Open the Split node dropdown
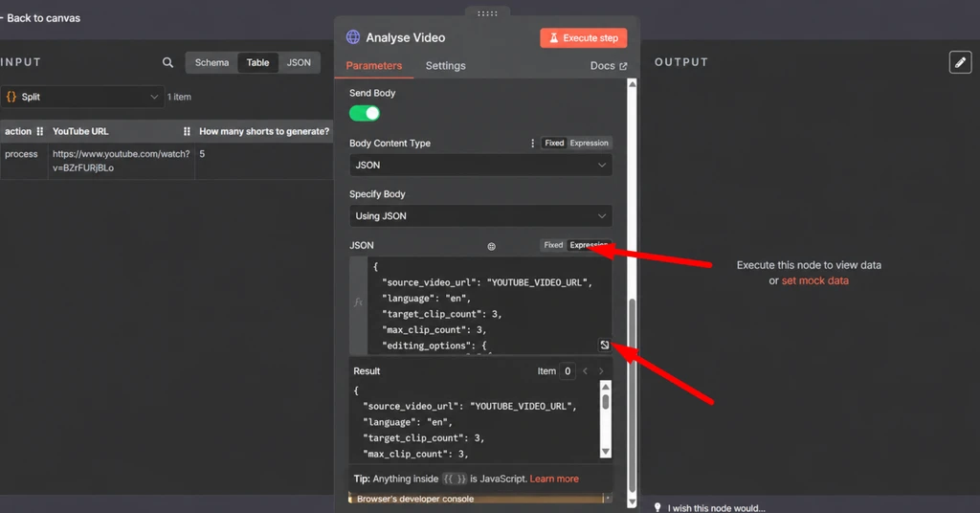This screenshot has width=980, height=513. click(82, 97)
